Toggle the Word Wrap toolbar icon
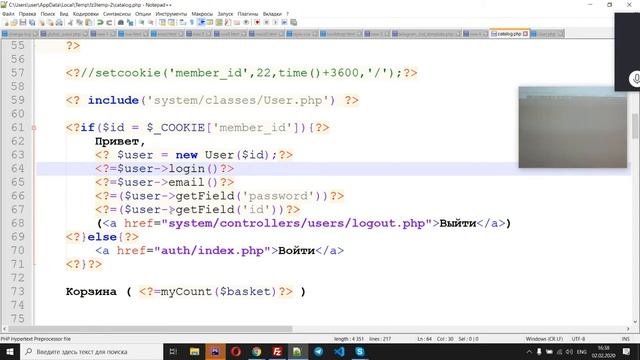 (182, 22)
